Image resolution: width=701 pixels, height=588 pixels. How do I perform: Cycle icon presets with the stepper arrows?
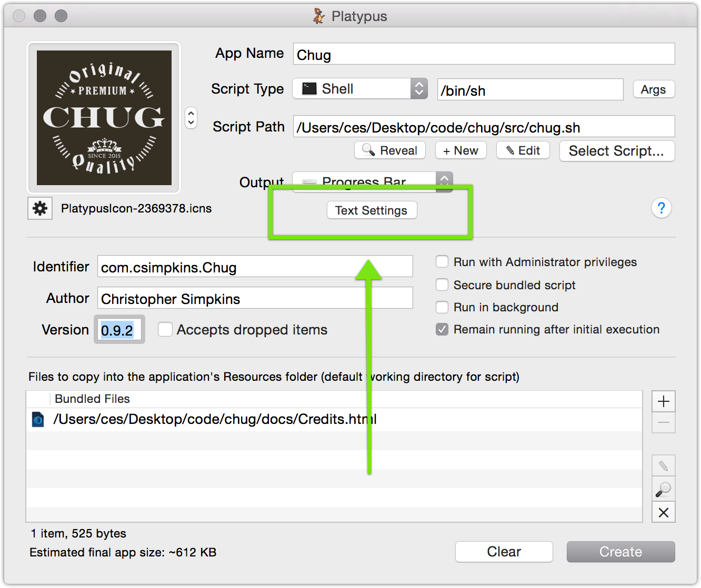(x=191, y=118)
